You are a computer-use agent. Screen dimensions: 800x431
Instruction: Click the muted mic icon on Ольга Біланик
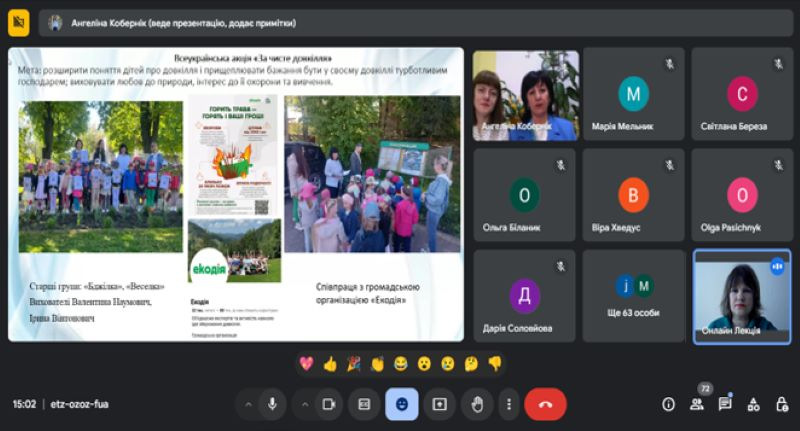(x=561, y=165)
